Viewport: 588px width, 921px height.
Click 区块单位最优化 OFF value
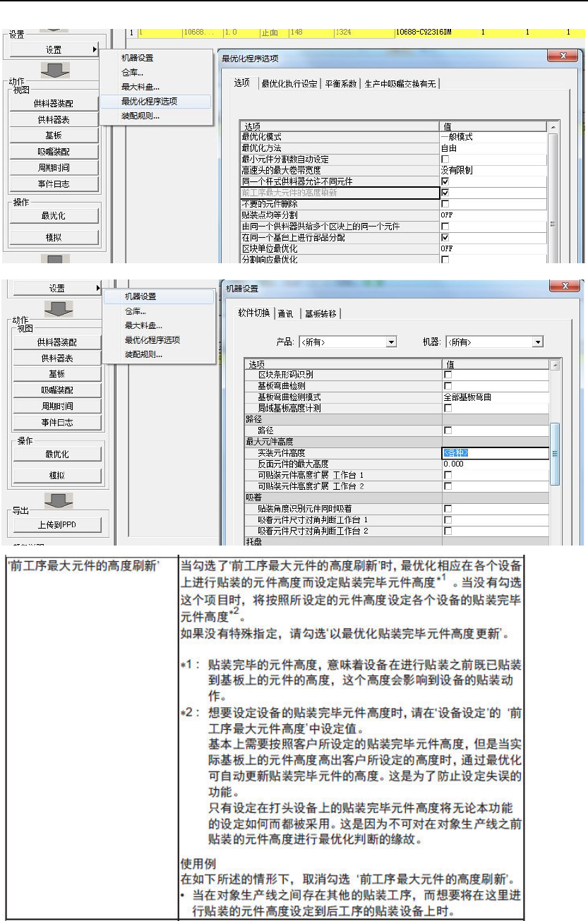click(493, 248)
